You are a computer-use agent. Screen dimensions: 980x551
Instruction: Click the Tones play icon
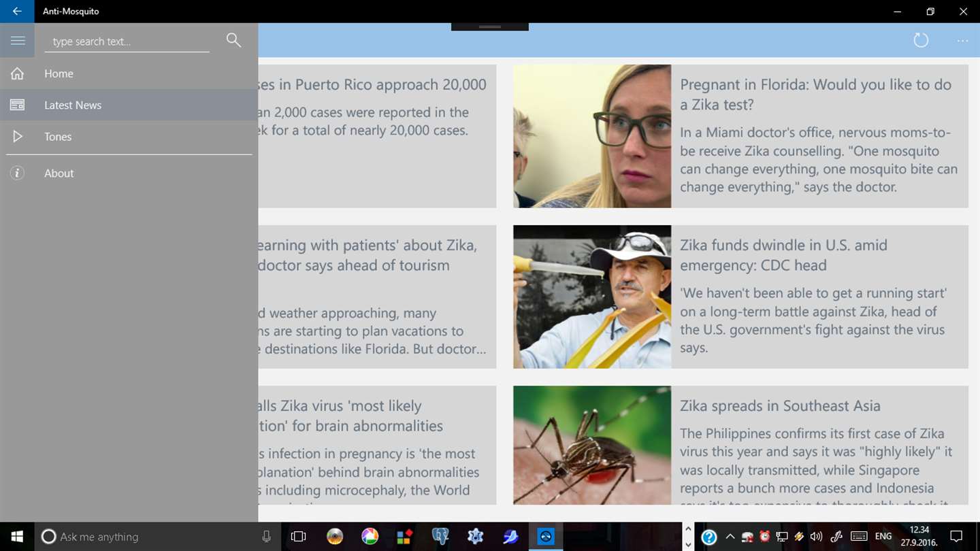18,137
